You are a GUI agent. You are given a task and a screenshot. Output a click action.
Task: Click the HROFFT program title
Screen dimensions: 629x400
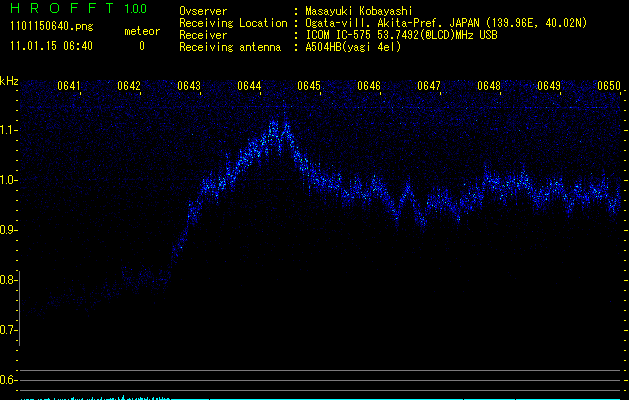click(62, 10)
